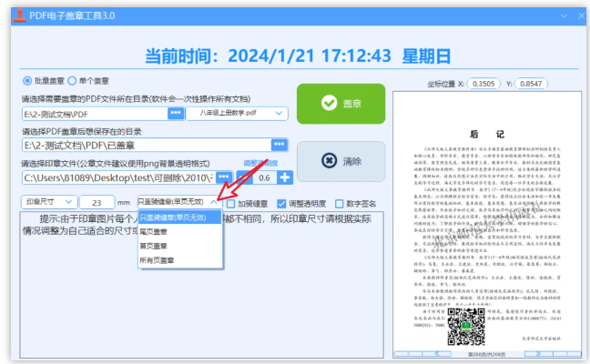Image resolution: width=590 pixels, height=364 pixels.
Task: Click the green 盖章 stamp button
Action: coord(341,104)
